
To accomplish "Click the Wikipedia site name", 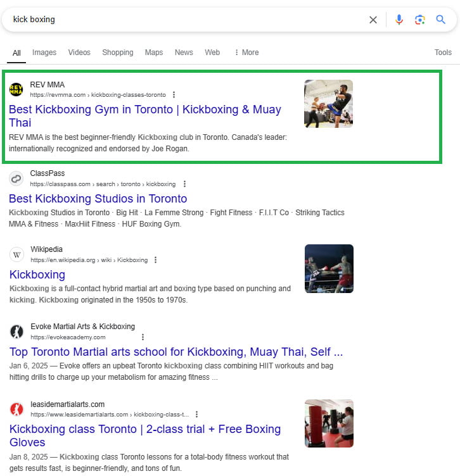I will [x=46, y=249].
